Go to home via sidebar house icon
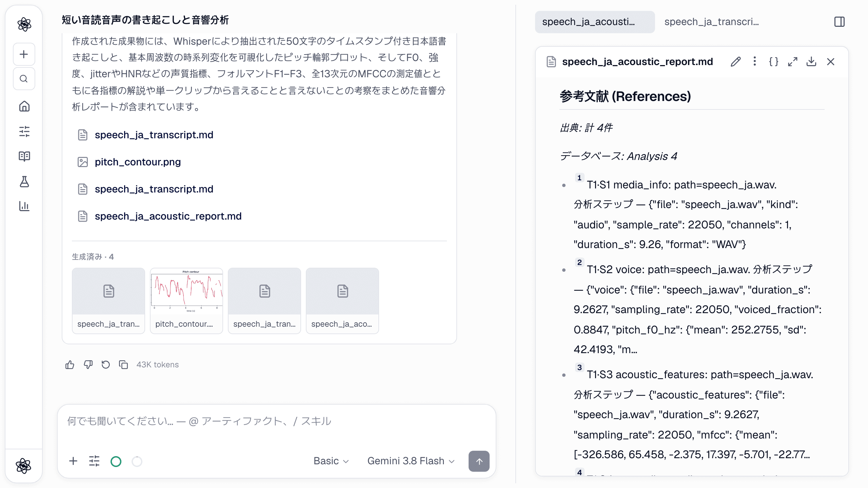The width and height of the screenshot is (868, 488). [24, 106]
